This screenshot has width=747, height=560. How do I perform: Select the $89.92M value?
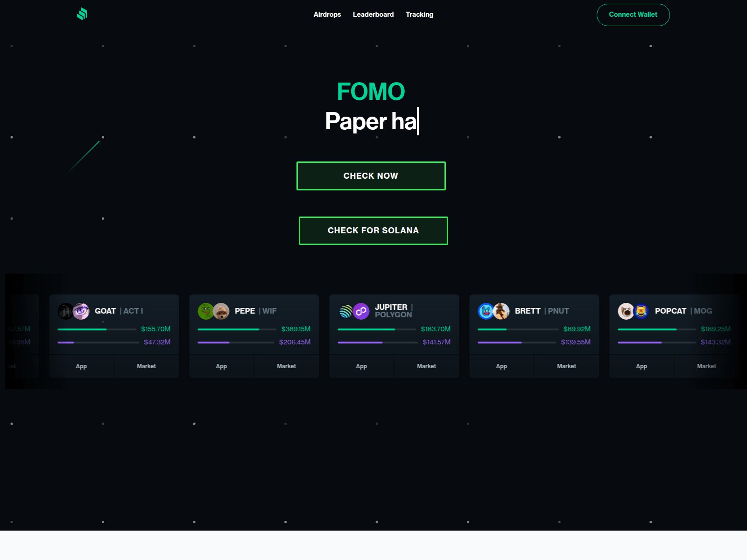[577, 329]
